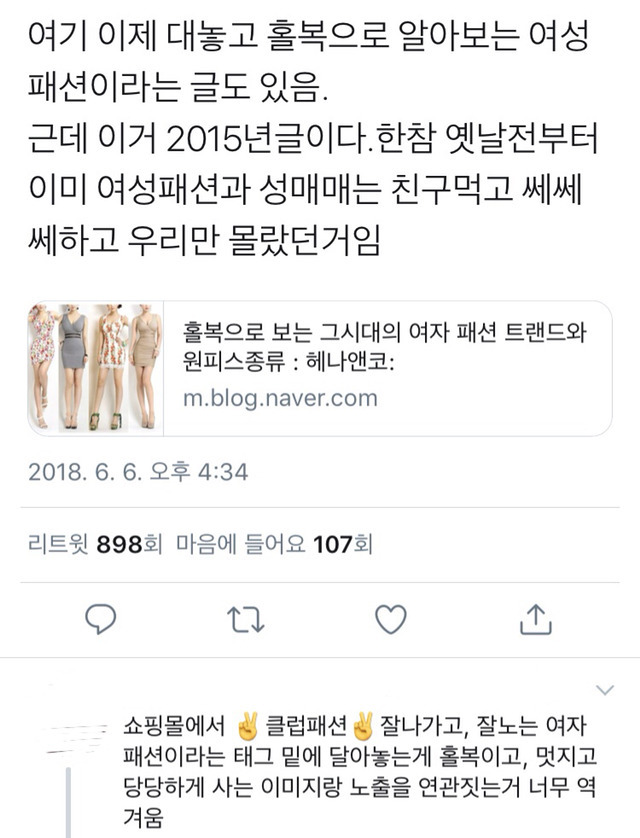Click the tweet line mentioning 2015년글이다
Image resolution: width=640 pixels, height=838 pixels.
[313, 138]
